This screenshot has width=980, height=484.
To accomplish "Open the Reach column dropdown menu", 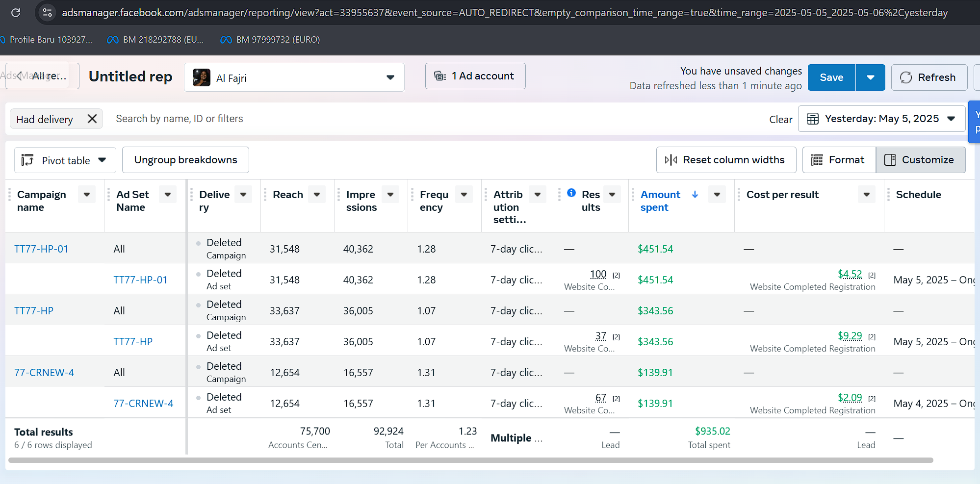I will coord(317,195).
